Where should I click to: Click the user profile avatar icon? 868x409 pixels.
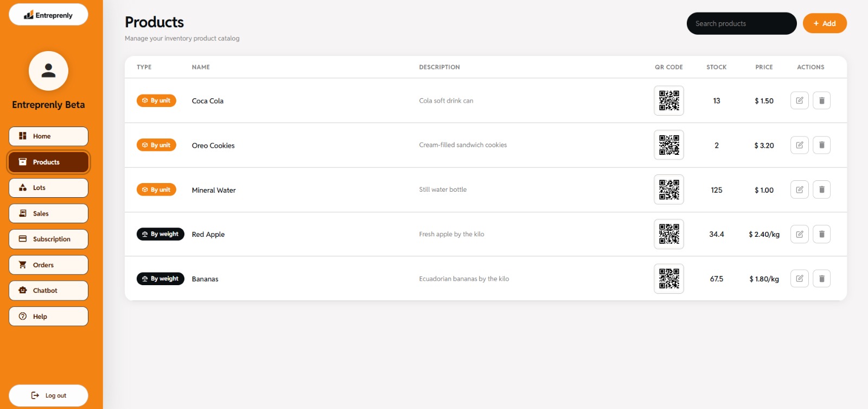click(x=48, y=71)
